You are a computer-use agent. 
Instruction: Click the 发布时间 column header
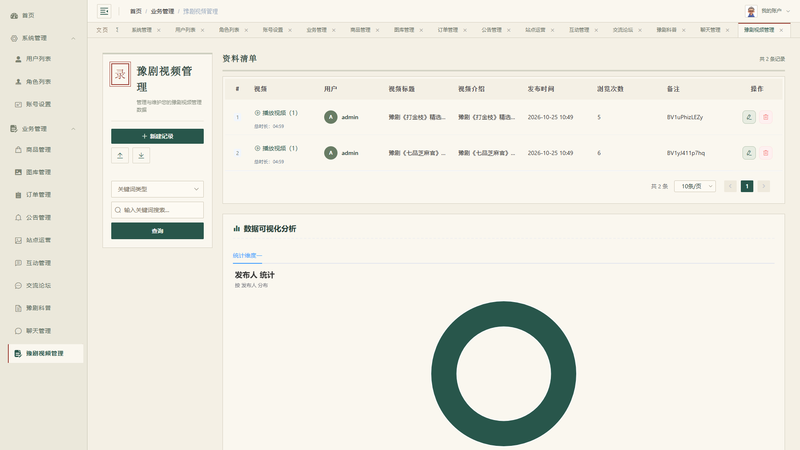(541, 89)
